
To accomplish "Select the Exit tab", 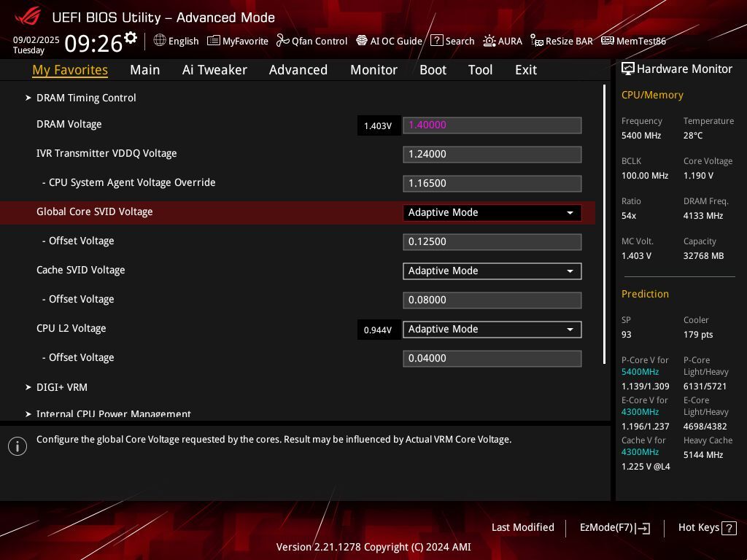I will tap(526, 70).
